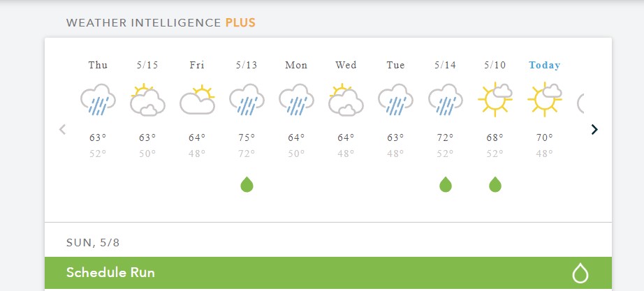This screenshot has height=291, width=644.
Task: Click the rain icon under 5/13
Action: [247, 100]
